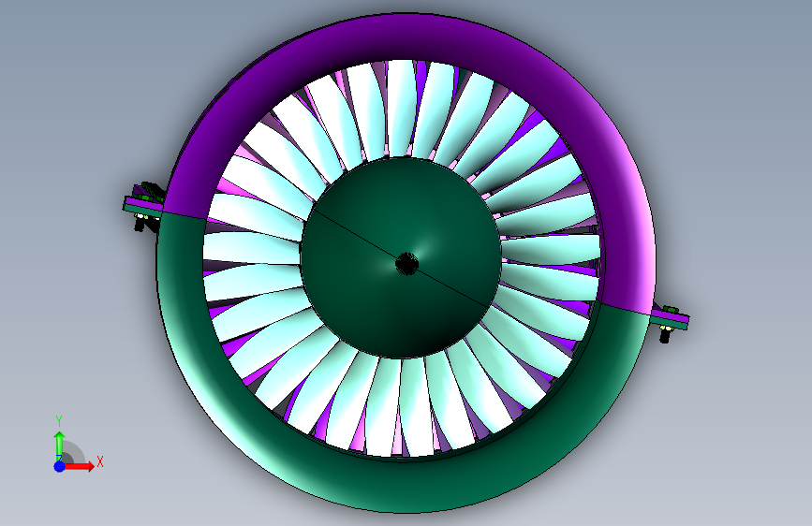Pick the left flange bolt assembly
The image size is (812, 526).
[x=144, y=207]
